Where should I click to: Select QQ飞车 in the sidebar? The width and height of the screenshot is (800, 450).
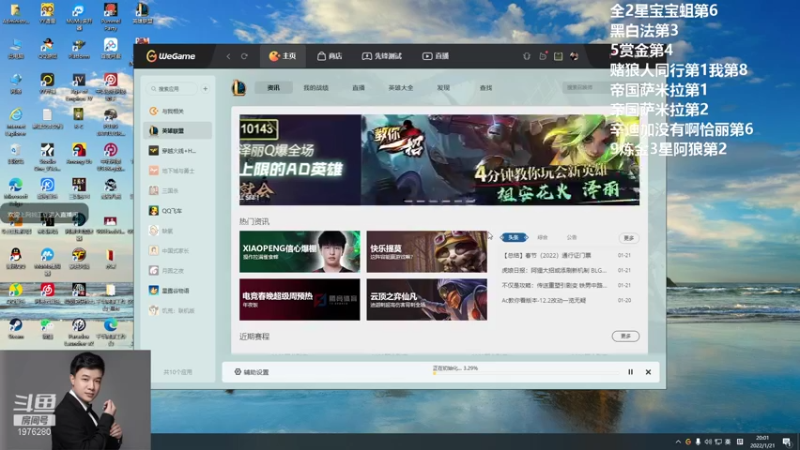(178, 211)
